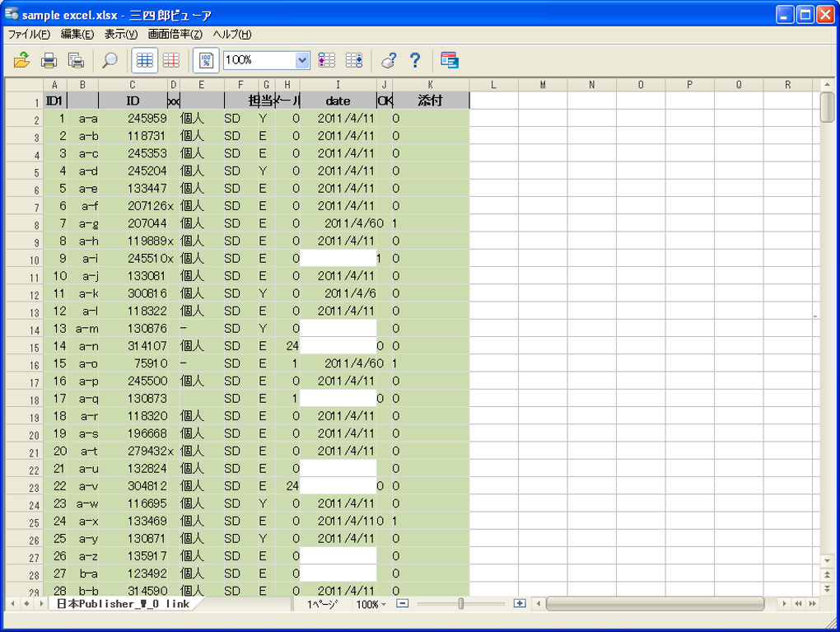
Task: Click the page-up double arrow on vertical scrollbar
Action: (827, 575)
